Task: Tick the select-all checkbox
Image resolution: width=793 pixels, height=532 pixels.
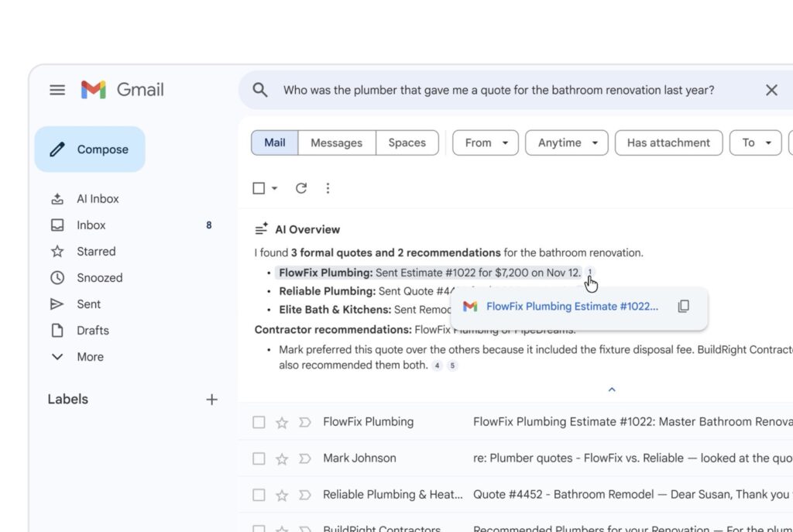Action: (x=259, y=188)
